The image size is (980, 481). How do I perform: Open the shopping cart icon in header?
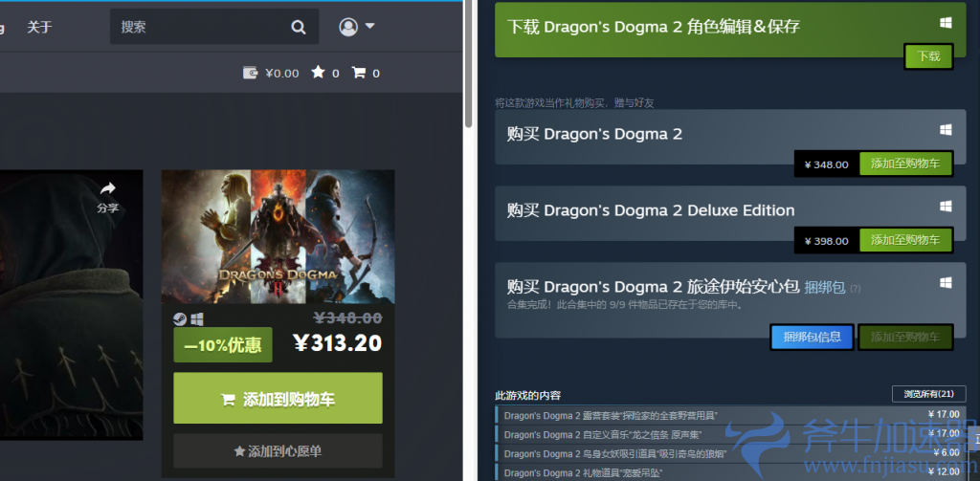click(359, 73)
